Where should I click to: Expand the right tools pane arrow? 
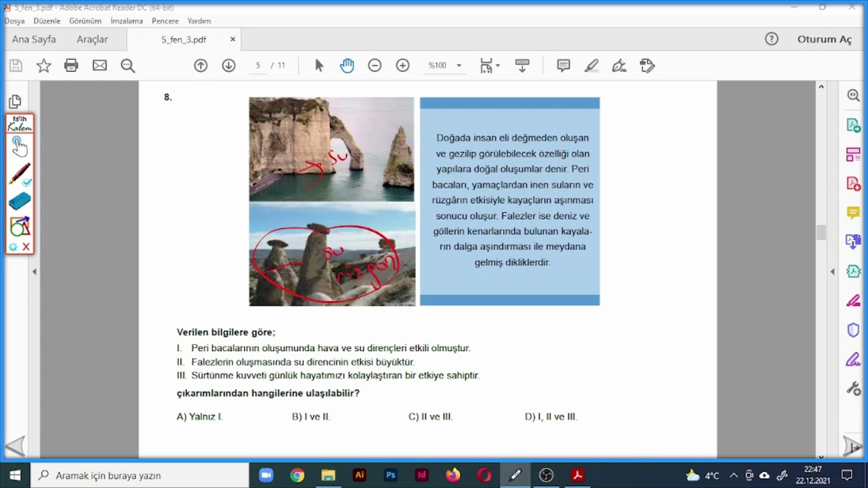[832, 271]
